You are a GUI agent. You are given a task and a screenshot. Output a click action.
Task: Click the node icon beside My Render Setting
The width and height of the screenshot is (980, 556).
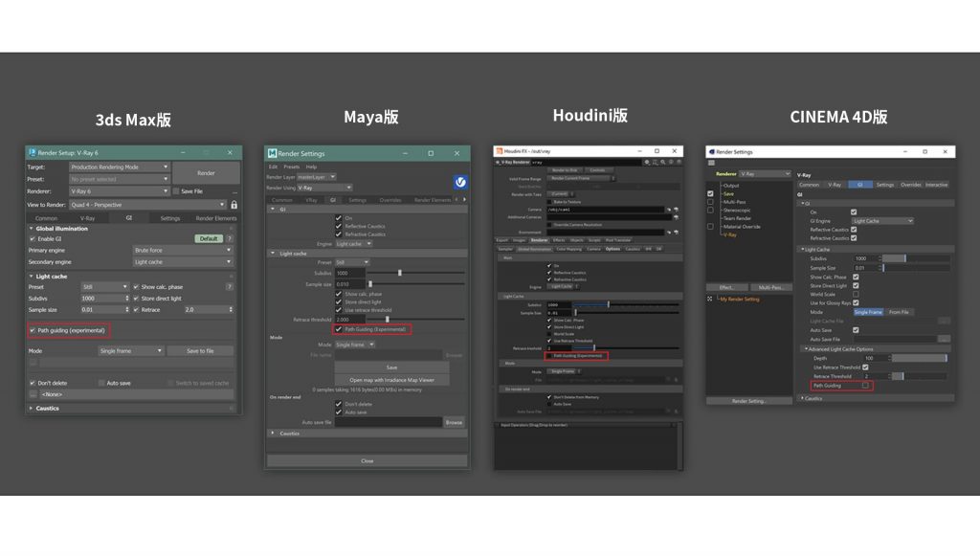point(707,298)
